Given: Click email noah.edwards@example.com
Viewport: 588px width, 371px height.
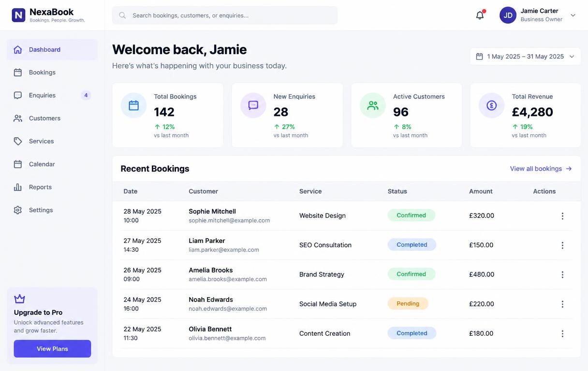Looking at the screenshot, I should point(228,309).
